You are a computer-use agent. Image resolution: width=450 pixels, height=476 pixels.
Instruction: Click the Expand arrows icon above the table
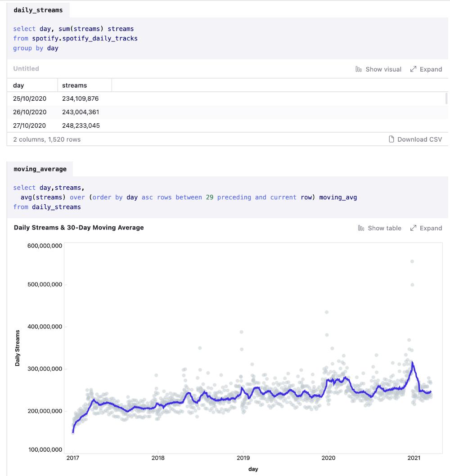[413, 69]
